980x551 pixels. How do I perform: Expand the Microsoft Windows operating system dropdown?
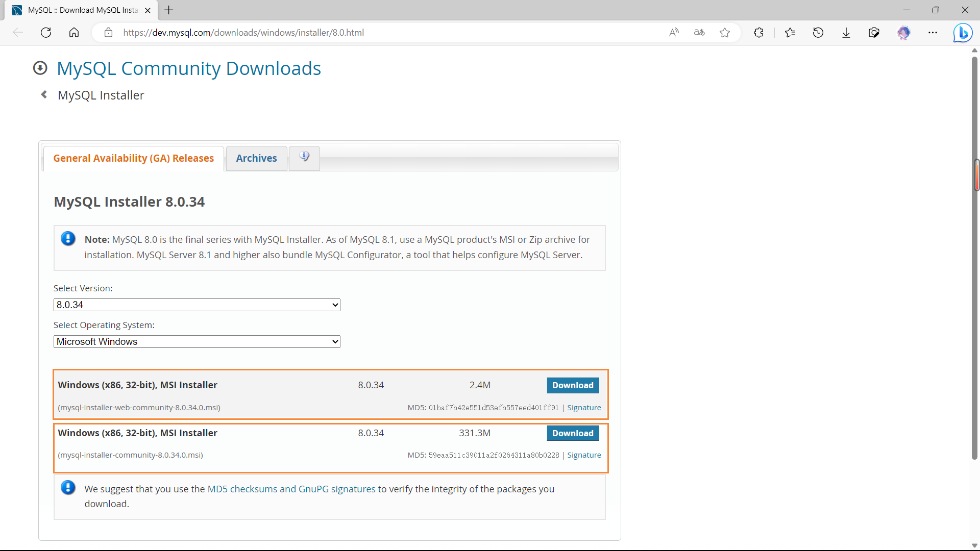(197, 342)
